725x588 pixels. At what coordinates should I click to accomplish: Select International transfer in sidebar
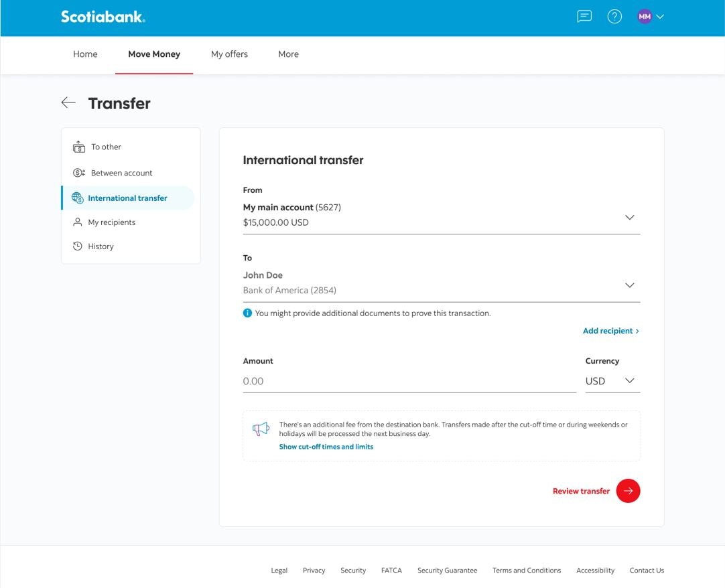pyautogui.click(x=128, y=198)
